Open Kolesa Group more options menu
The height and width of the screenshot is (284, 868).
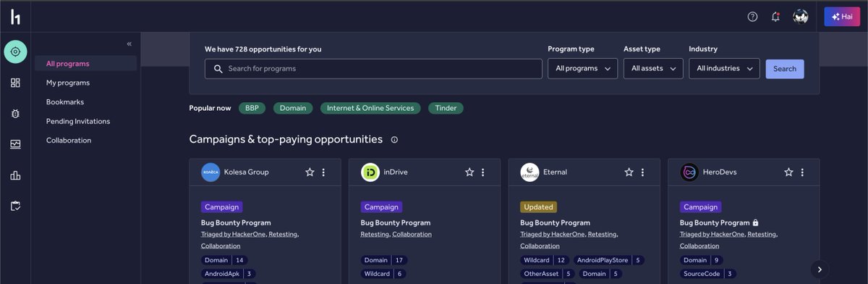coord(323,172)
